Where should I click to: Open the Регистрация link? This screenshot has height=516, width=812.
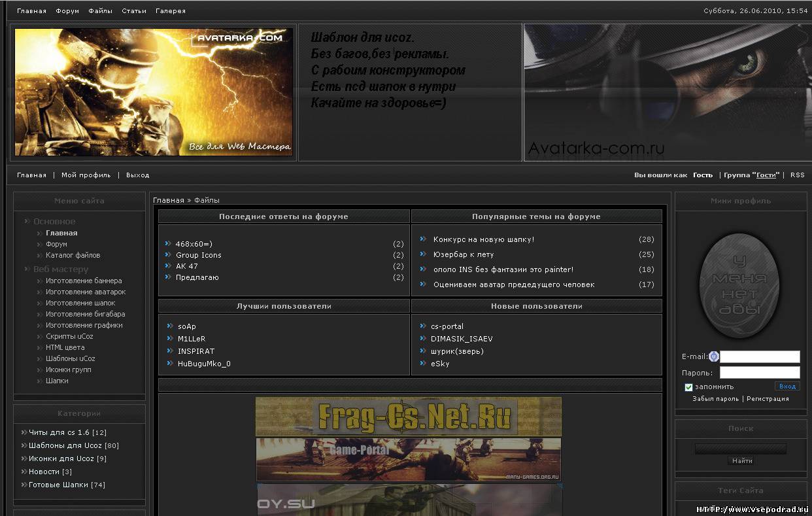[x=768, y=399]
